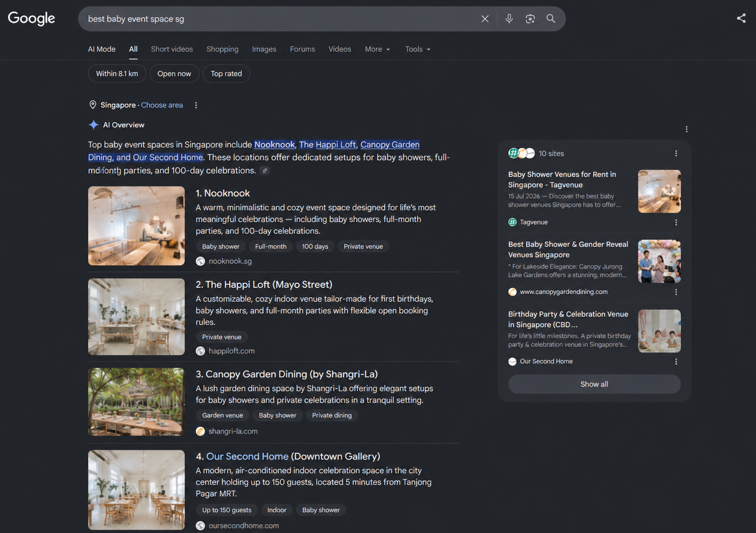The height and width of the screenshot is (533, 756).
Task: Select the All tab
Action: pyautogui.click(x=133, y=49)
